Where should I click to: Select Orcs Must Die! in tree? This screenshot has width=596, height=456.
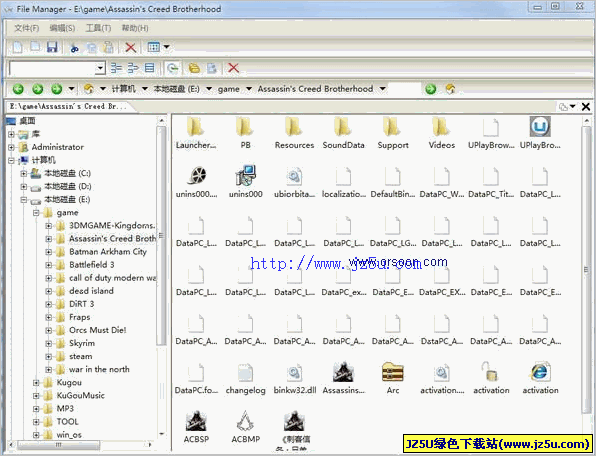pos(98,330)
